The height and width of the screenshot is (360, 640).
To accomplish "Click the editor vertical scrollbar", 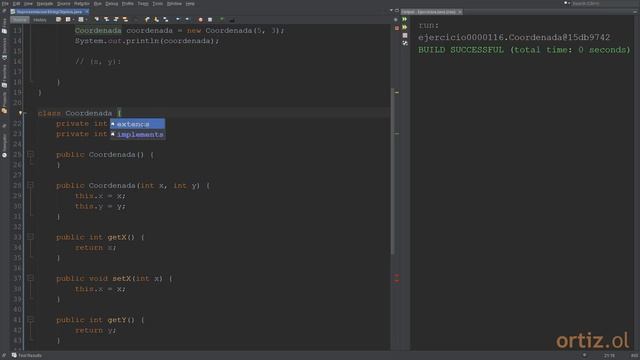I will [393, 171].
